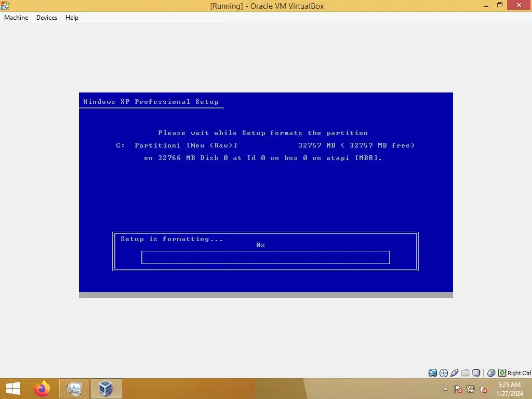Click the optical CD drive status icon
The width and height of the screenshot is (532, 399).
[444, 373]
